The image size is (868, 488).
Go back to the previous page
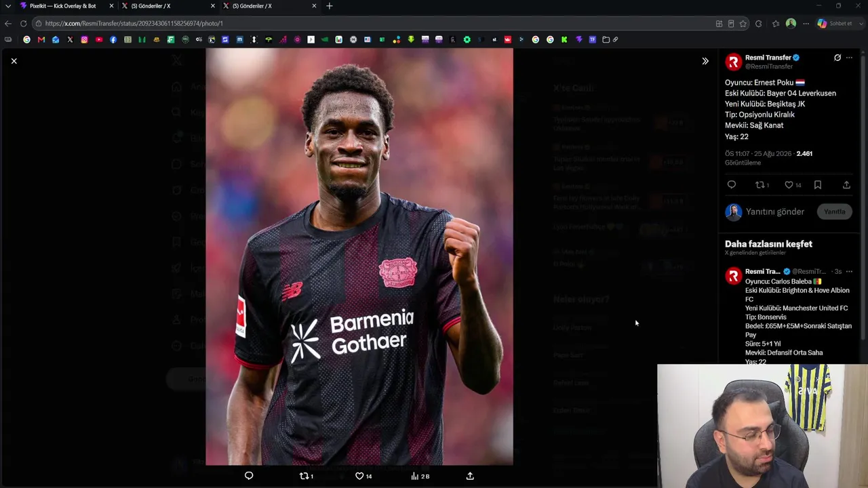[8, 23]
